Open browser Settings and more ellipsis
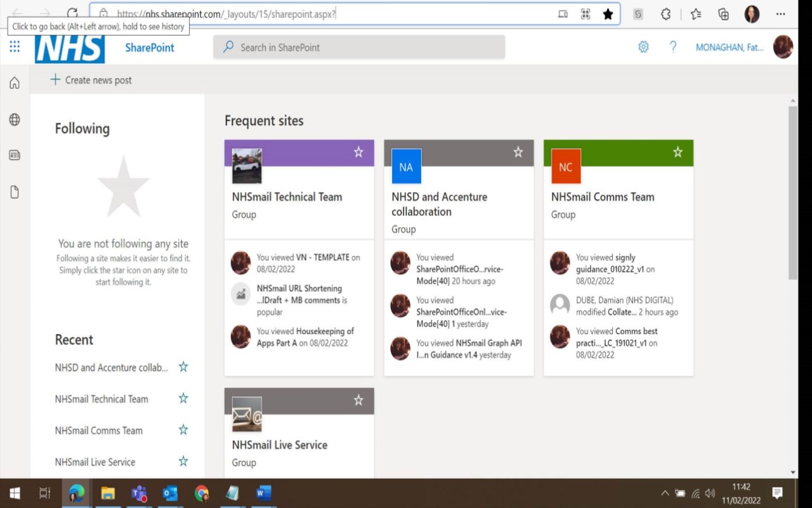 point(781,14)
